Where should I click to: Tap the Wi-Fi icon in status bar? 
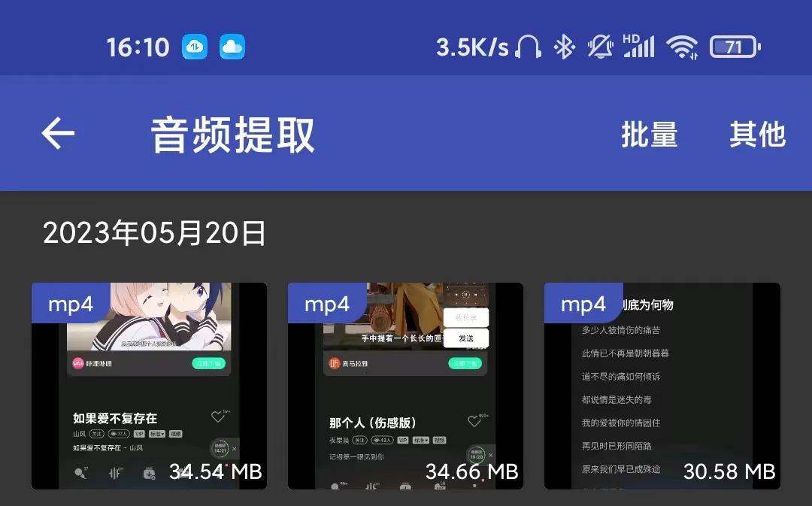pyautogui.click(x=683, y=46)
